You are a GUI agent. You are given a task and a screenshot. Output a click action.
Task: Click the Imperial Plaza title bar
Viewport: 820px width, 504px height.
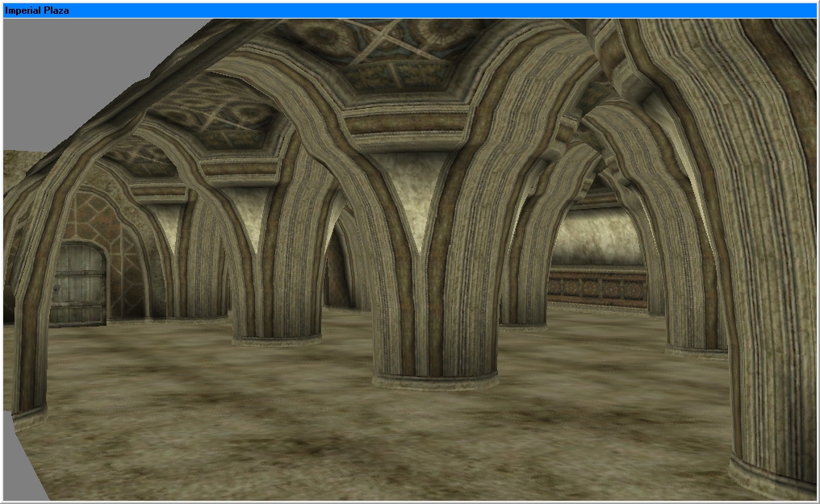[x=409, y=10]
